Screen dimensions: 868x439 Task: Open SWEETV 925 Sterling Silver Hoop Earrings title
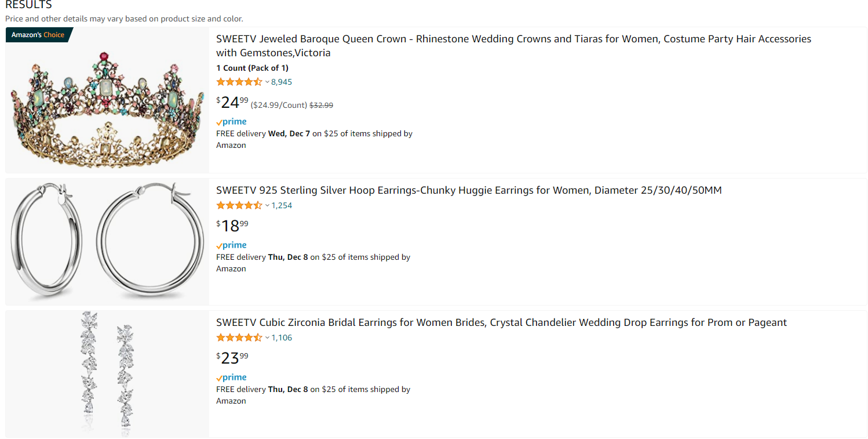point(469,190)
